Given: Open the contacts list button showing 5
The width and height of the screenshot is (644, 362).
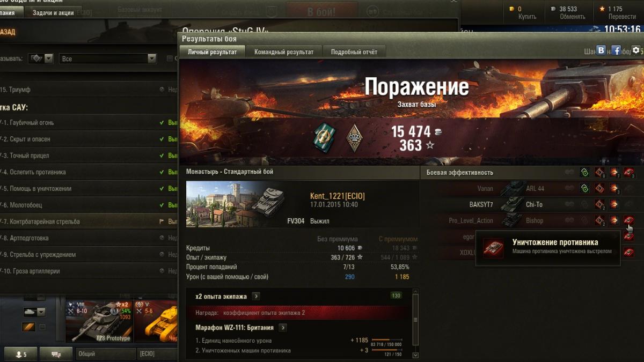Looking at the screenshot, I should (20, 354).
